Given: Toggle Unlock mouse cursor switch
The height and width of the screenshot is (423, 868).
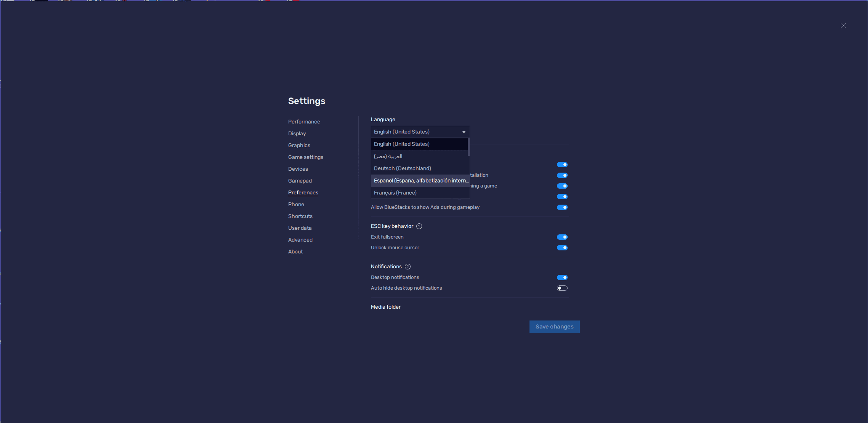Looking at the screenshot, I should 562,248.
